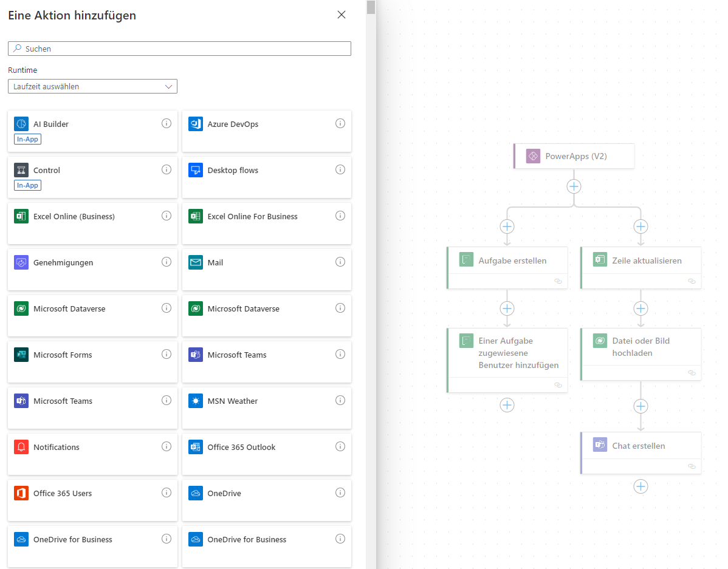
Task: Select the Azure DevOps connector icon
Action: pos(196,124)
